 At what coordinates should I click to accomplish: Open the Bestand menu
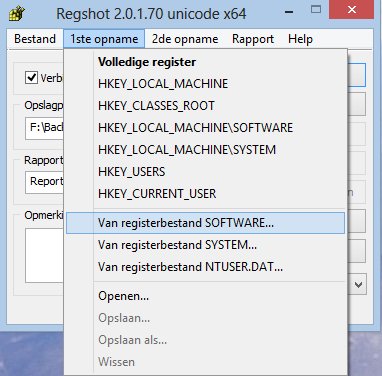coord(35,39)
